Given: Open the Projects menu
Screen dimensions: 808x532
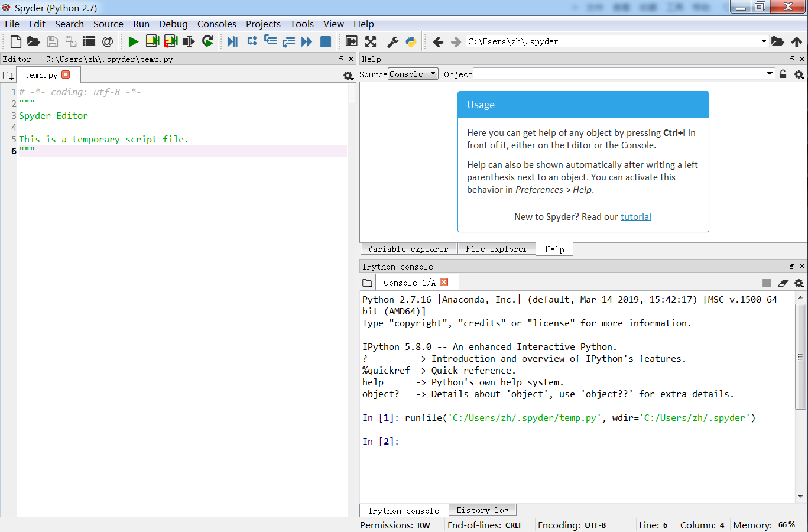Looking at the screenshot, I should [263, 24].
